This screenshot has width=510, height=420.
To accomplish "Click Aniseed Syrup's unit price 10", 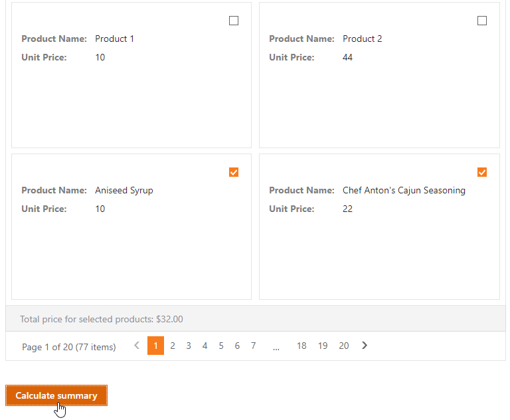I will (x=100, y=209).
